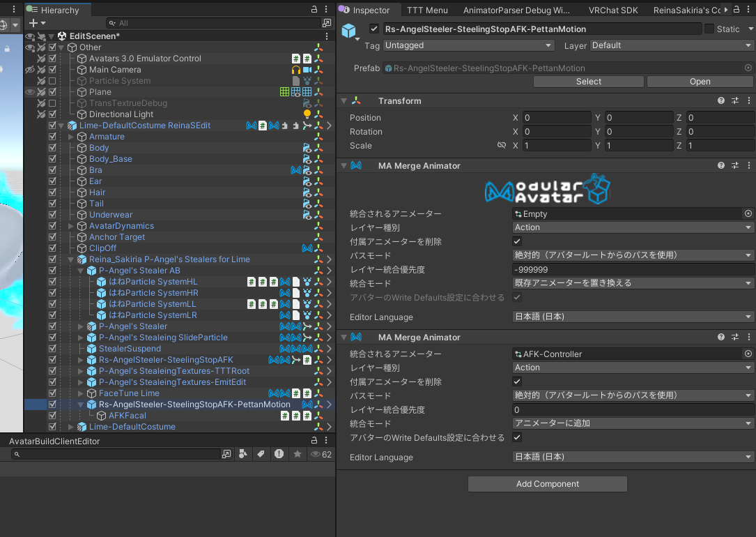The width and height of the screenshot is (756, 537).
Task: Click the Prefab field object picker circle
Action: [x=748, y=68]
